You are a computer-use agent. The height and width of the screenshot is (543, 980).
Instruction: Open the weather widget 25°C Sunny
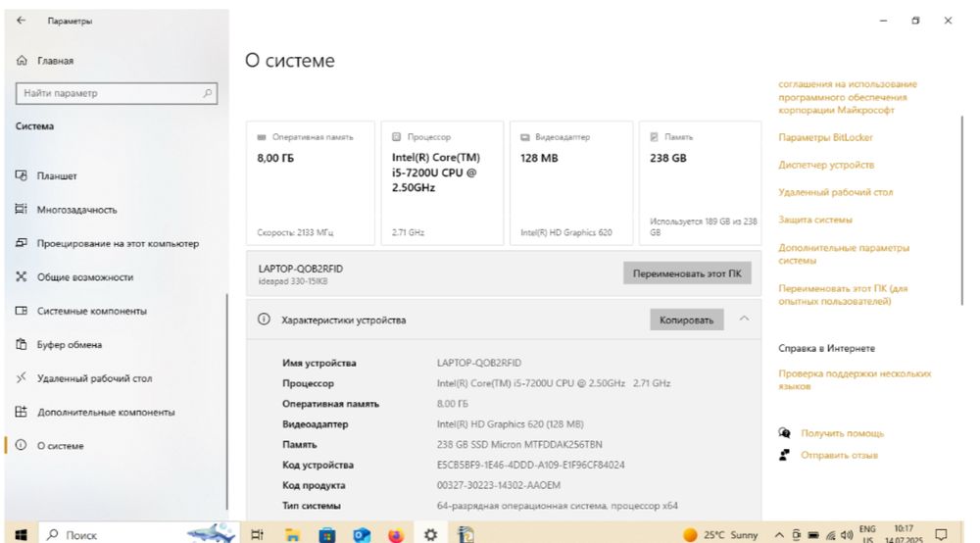coord(720,535)
